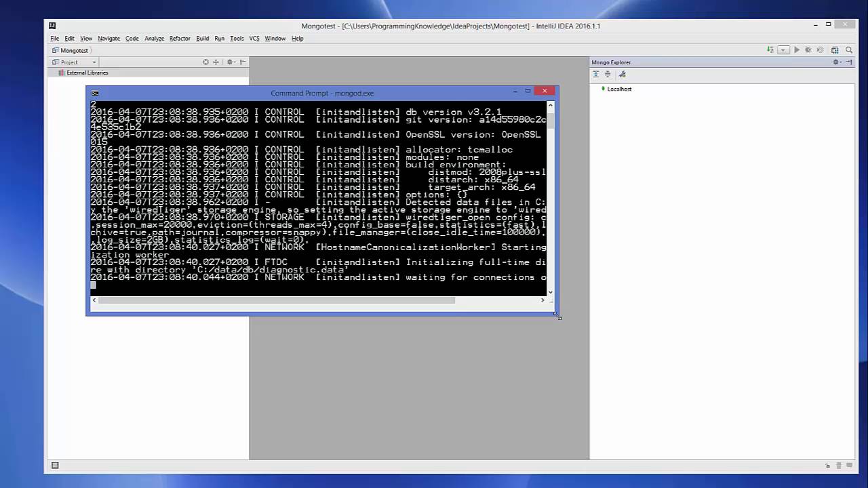
Task: Open the run configuration dropdown
Action: [x=783, y=50]
